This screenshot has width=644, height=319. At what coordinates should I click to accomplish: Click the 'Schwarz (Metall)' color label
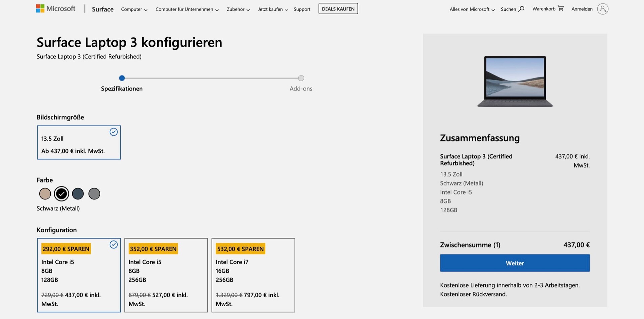(58, 209)
